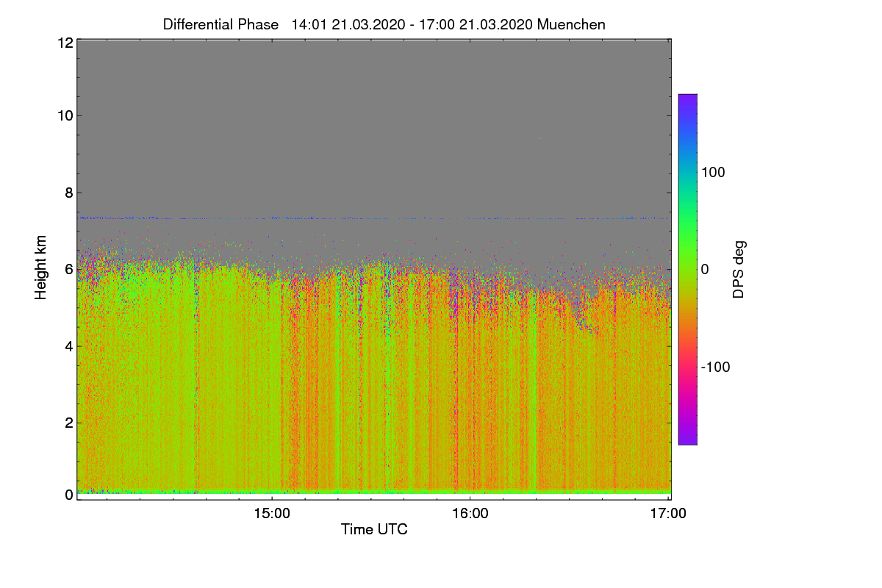882x588 pixels.
Task: Click the 16:00 time tick label
Action: (x=470, y=514)
